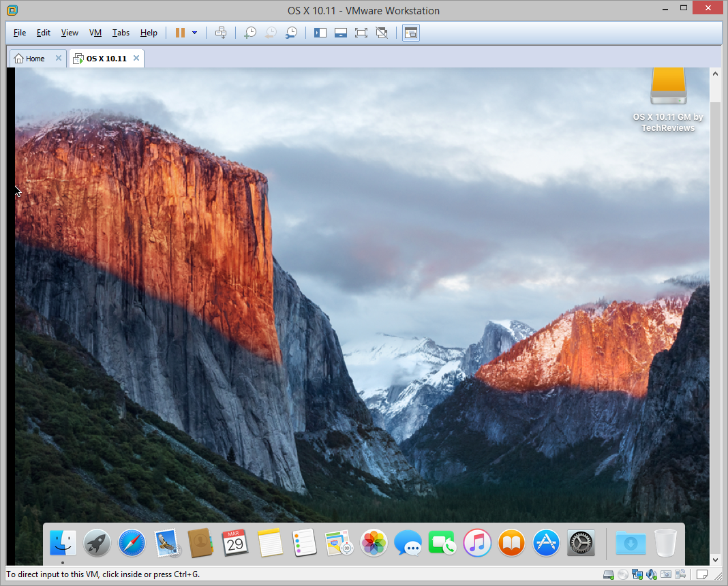This screenshot has height=586, width=728.
Task: Open the App Store in Dock
Action: pyautogui.click(x=546, y=542)
